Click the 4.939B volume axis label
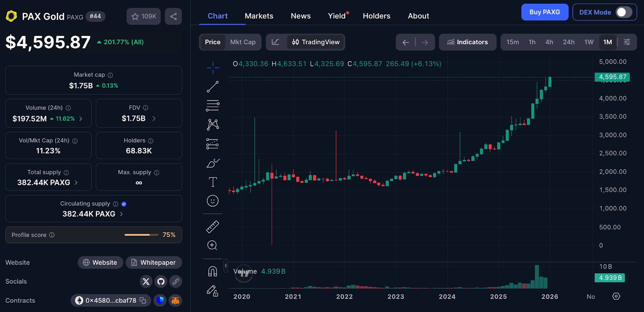644x312 pixels. point(610,278)
